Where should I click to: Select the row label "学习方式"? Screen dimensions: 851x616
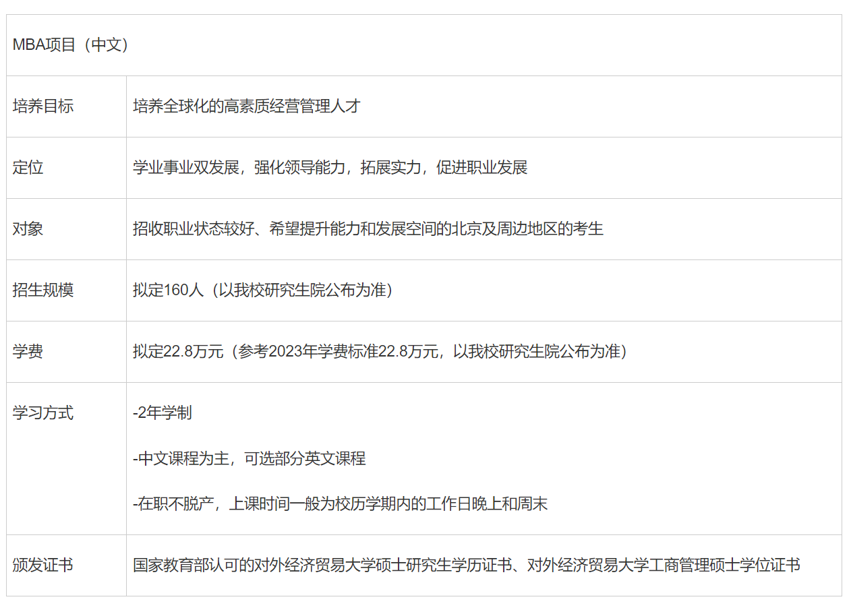[43, 413]
